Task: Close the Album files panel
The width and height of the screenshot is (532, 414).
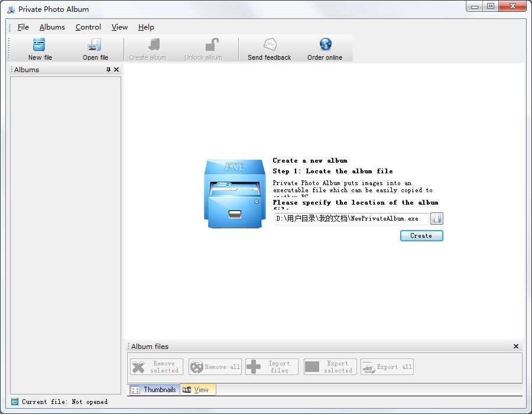Action: click(515, 346)
